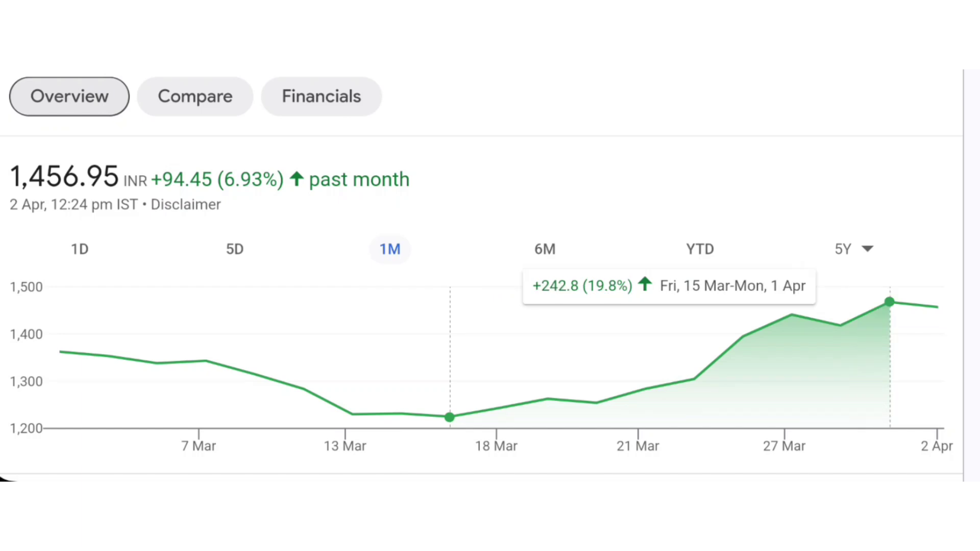980x551 pixels.
Task: Expand more time ranges dropdown arrow
Action: (867, 249)
